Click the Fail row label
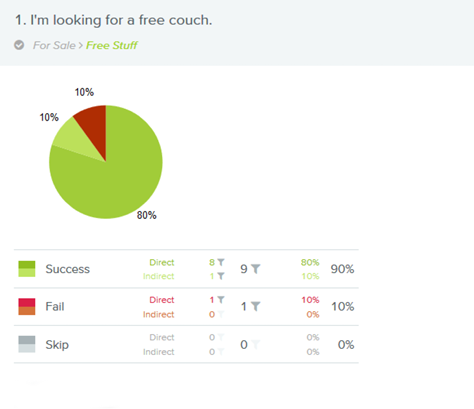 55,306
